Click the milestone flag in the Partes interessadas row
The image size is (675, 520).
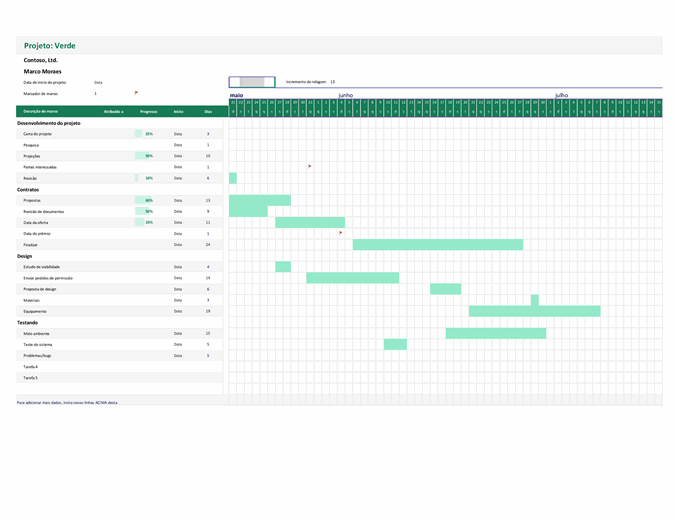pos(310,166)
